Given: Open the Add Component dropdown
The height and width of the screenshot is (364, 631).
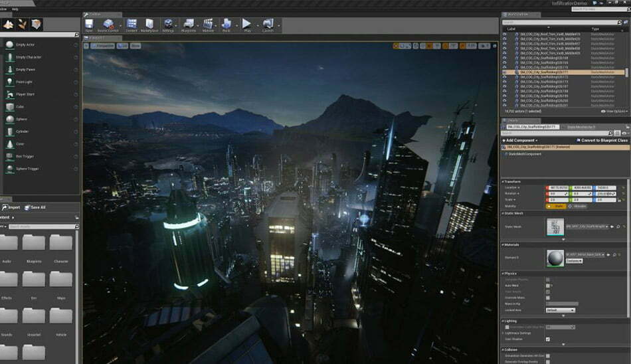Looking at the screenshot, I should pyautogui.click(x=520, y=141).
